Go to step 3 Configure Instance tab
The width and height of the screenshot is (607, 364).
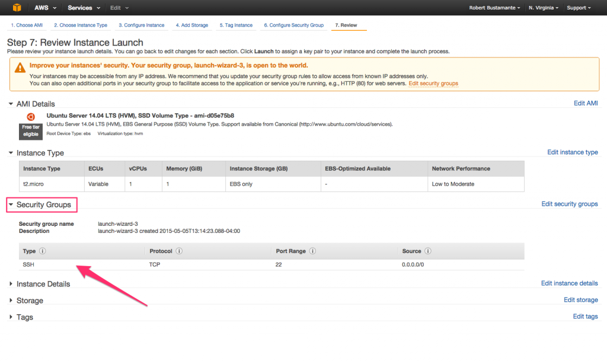[141, 25]
